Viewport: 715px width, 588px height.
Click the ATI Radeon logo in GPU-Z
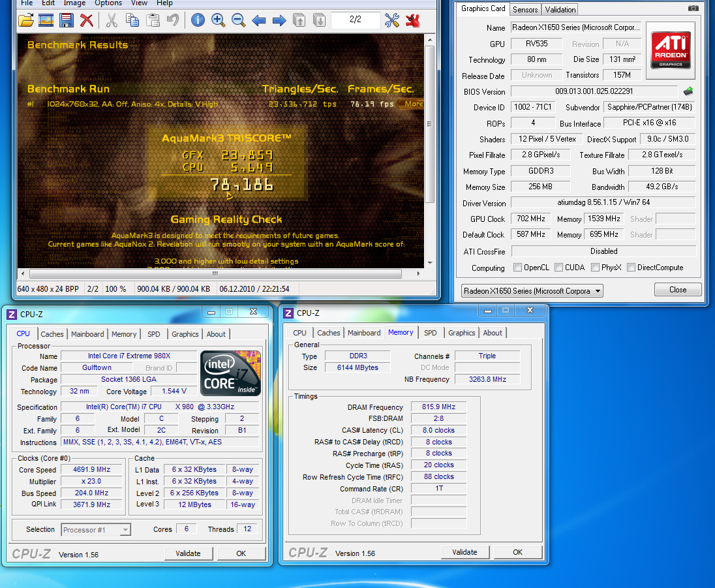[671, 50]
